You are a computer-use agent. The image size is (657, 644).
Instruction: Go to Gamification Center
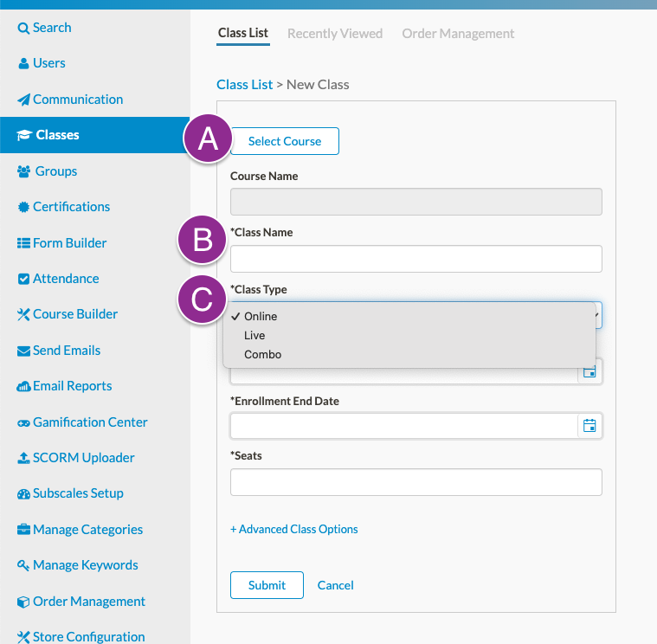[90, 422]
